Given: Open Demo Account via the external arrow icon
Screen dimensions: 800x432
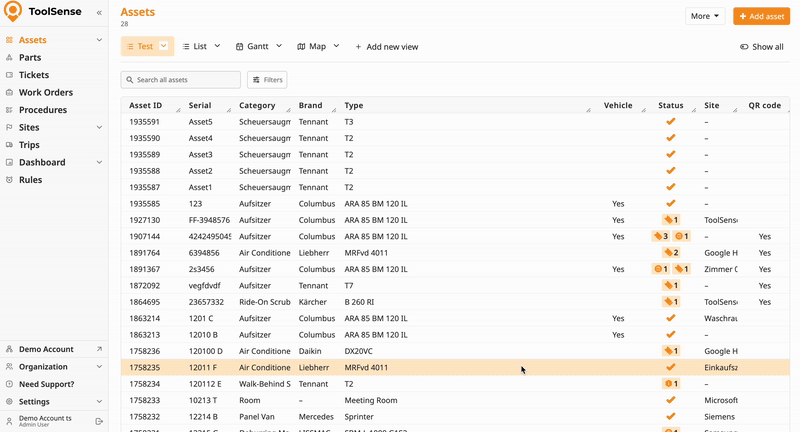Looking at the screenshot, I should click(99, 349).
